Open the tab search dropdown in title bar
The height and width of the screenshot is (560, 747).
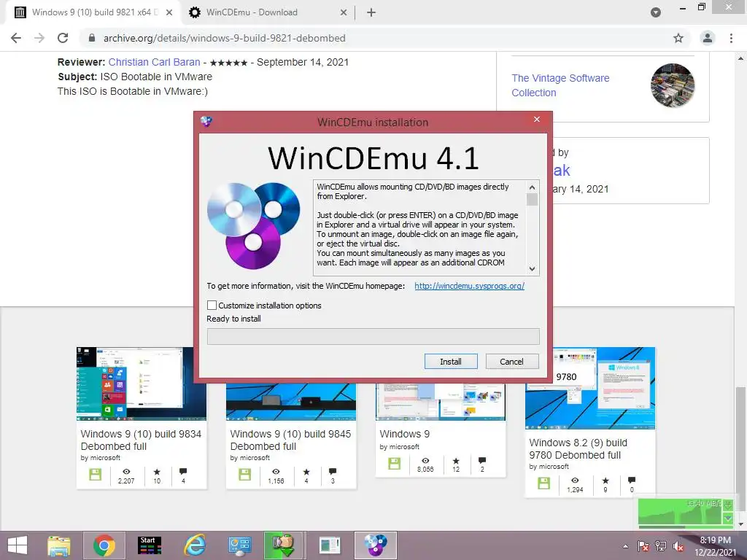[656, 13]
